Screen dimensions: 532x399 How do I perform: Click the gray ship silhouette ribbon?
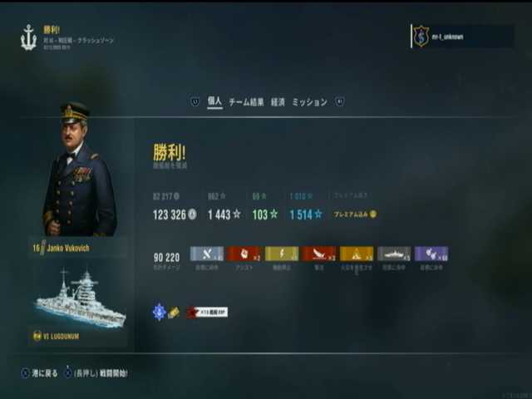coord(394,254)
